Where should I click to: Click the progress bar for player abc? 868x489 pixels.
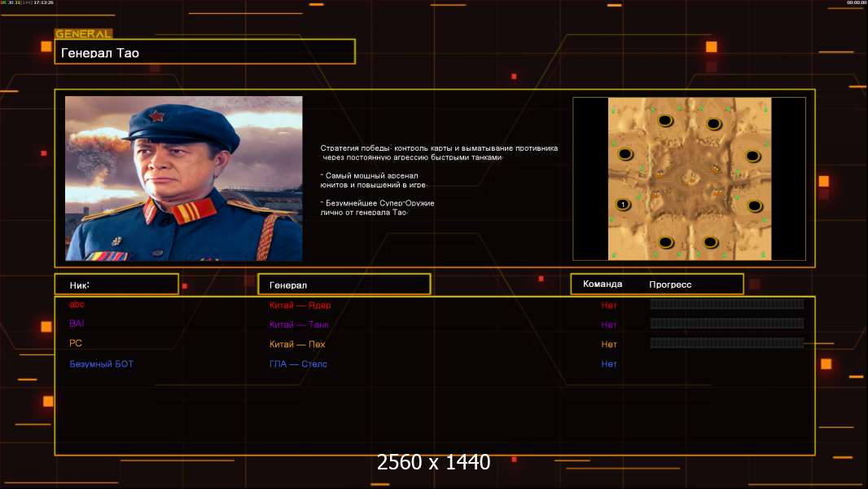coord(726,304)
